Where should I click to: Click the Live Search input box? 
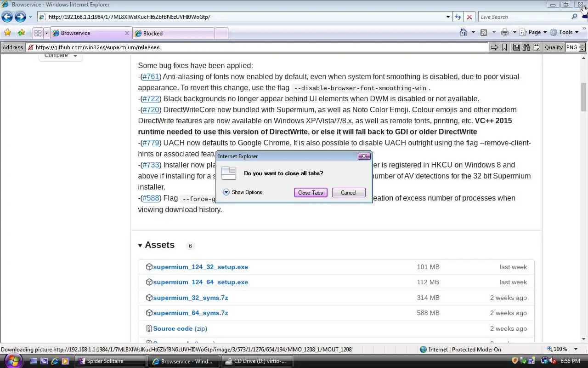point(524,17)
